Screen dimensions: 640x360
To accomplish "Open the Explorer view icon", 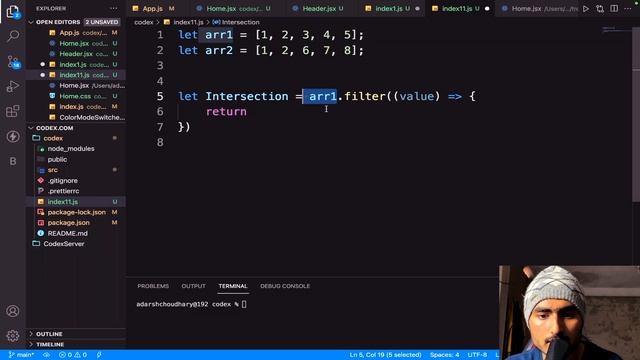I will click(13, 11).
